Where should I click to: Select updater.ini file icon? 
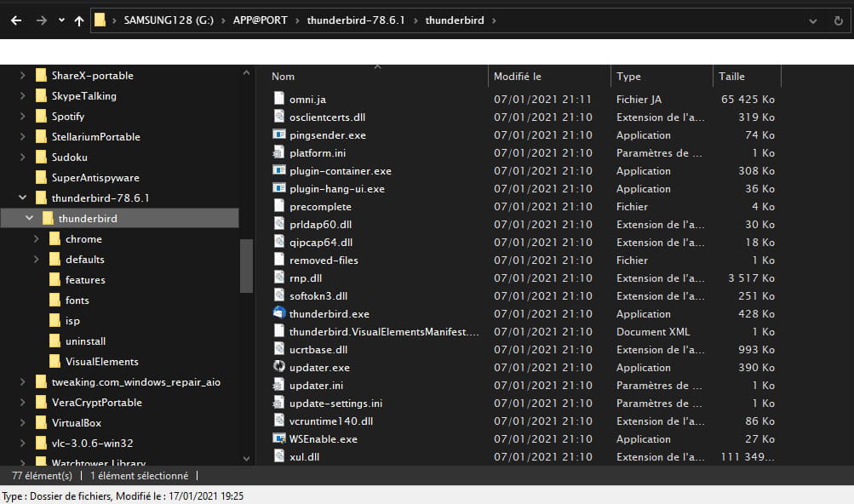click(279, 384)
